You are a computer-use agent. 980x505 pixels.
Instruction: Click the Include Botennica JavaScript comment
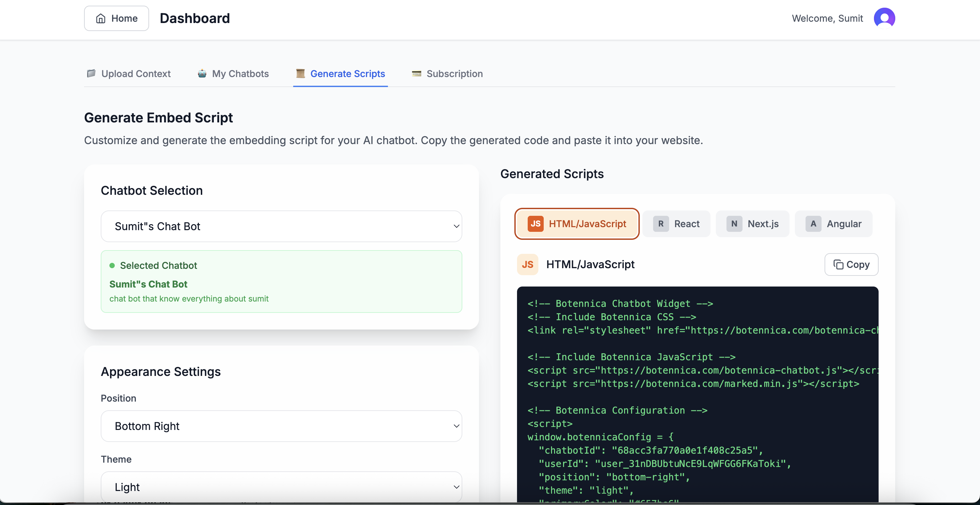631,357
